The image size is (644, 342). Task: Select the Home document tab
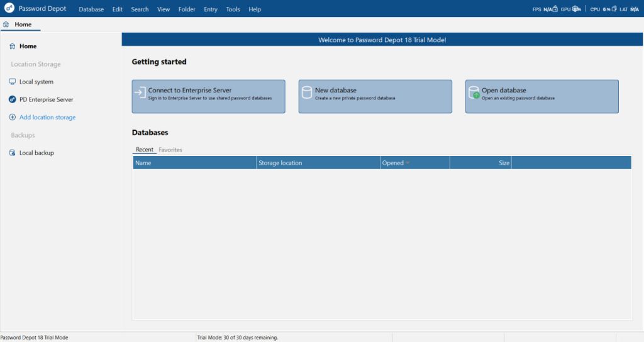point(21,25)
